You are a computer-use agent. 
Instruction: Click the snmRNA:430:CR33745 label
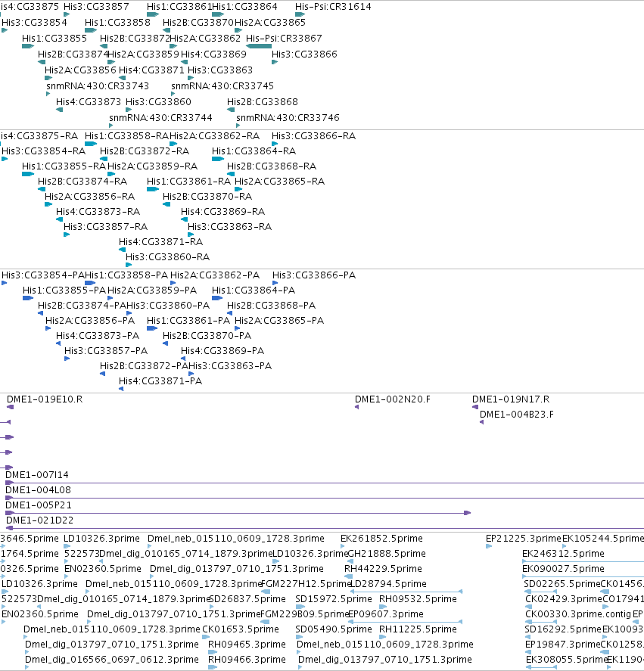(222, 85)
